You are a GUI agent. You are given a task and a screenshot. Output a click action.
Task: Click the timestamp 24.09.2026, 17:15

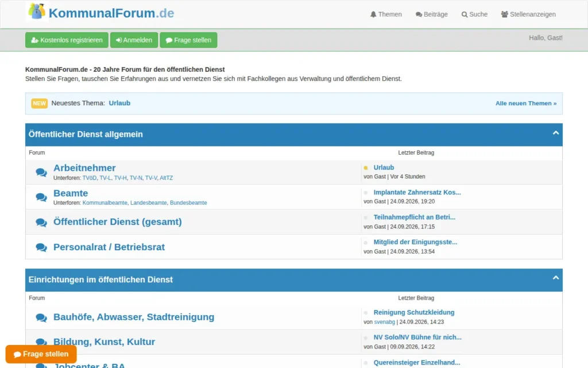pyautogui.click(x=412, y=227)
